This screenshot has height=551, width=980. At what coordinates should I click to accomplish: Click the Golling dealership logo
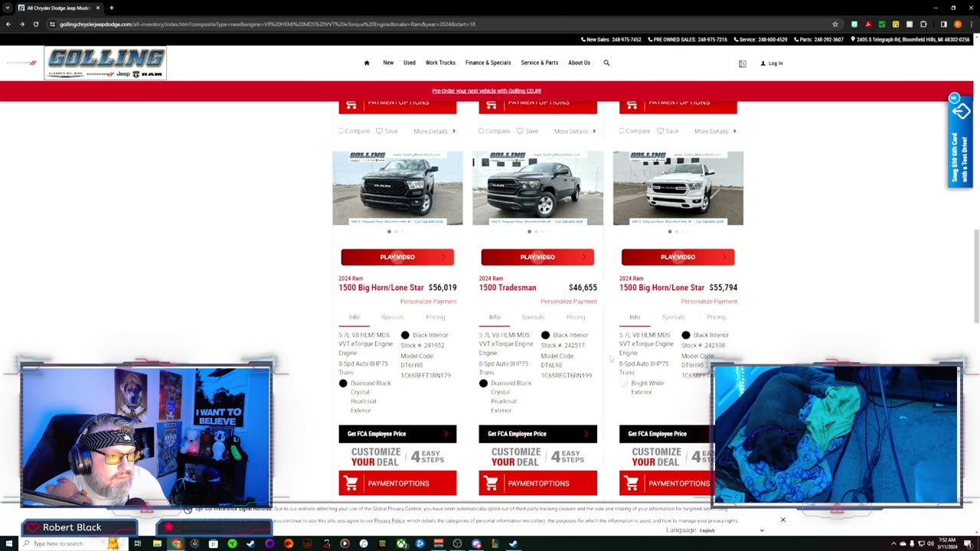(105, 63)
